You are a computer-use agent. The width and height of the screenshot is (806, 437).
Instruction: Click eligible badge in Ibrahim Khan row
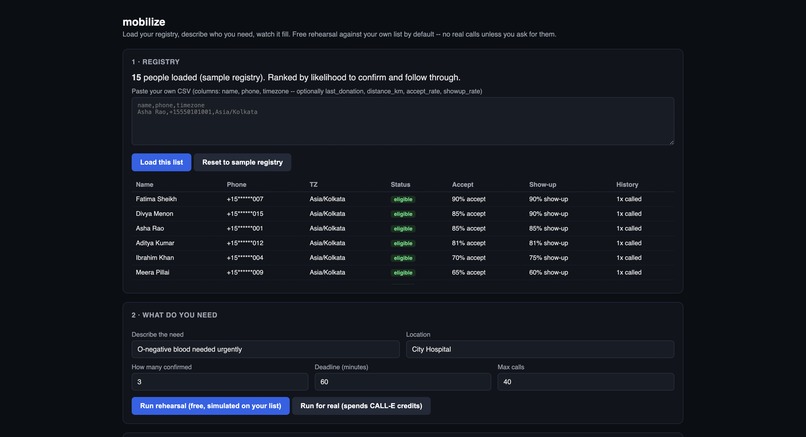click(x=403, y=258)
